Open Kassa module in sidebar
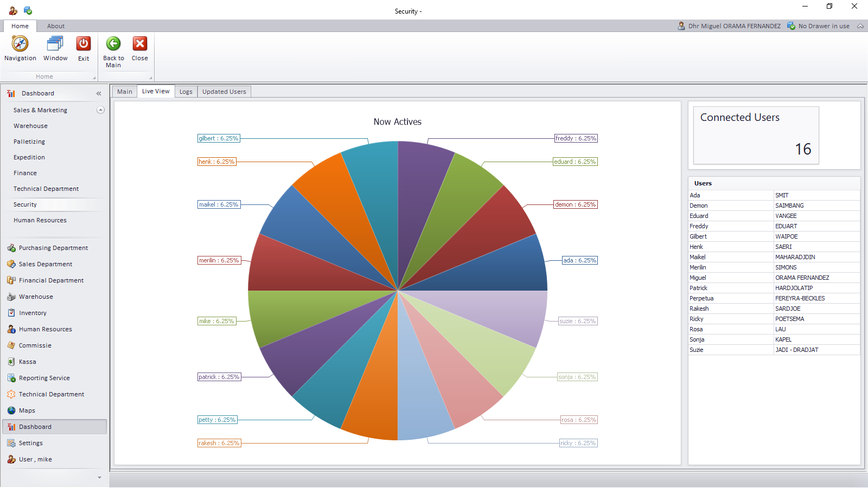This screenshot has width=868, height=488. tap(27, 362)
